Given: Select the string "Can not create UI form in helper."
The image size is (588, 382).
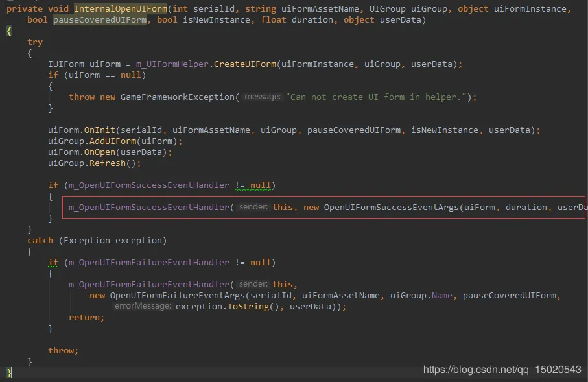Looking at the screenshot, I should click(376, 97).
